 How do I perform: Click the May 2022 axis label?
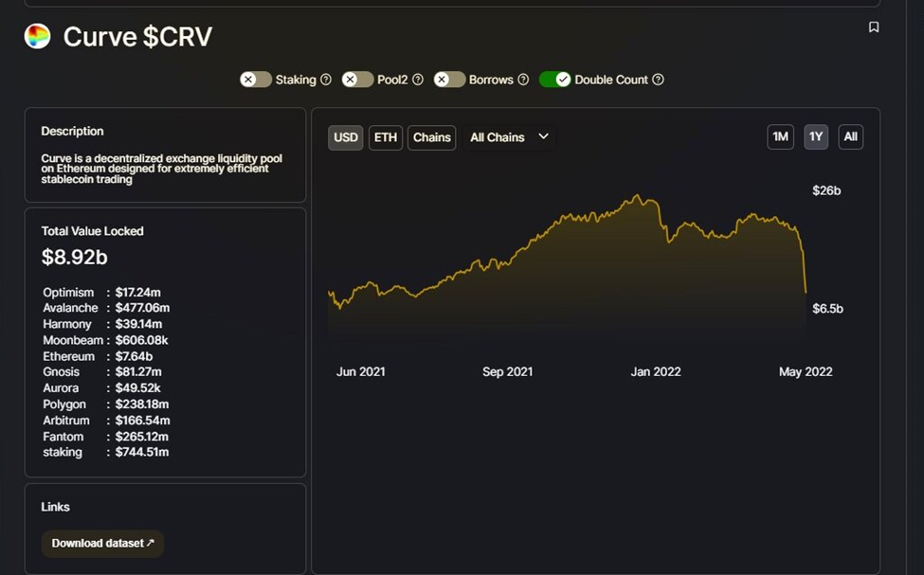pyautogui.click(x=806, y=371)
